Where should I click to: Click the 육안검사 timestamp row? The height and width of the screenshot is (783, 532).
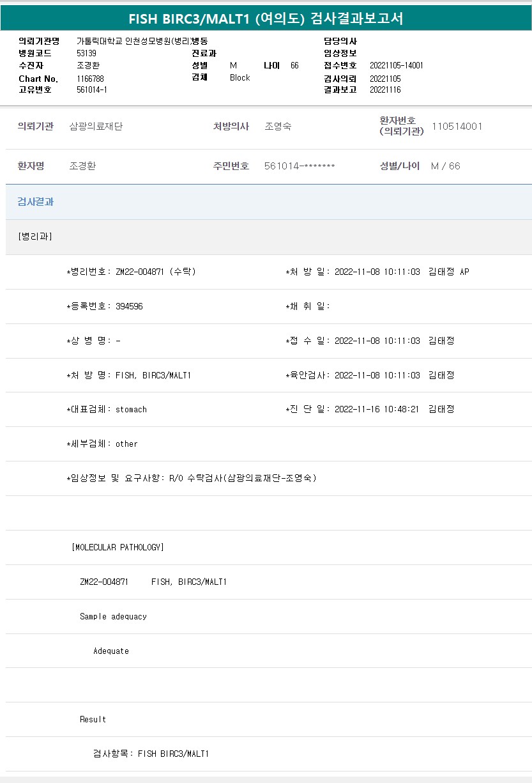click(370, 375)
